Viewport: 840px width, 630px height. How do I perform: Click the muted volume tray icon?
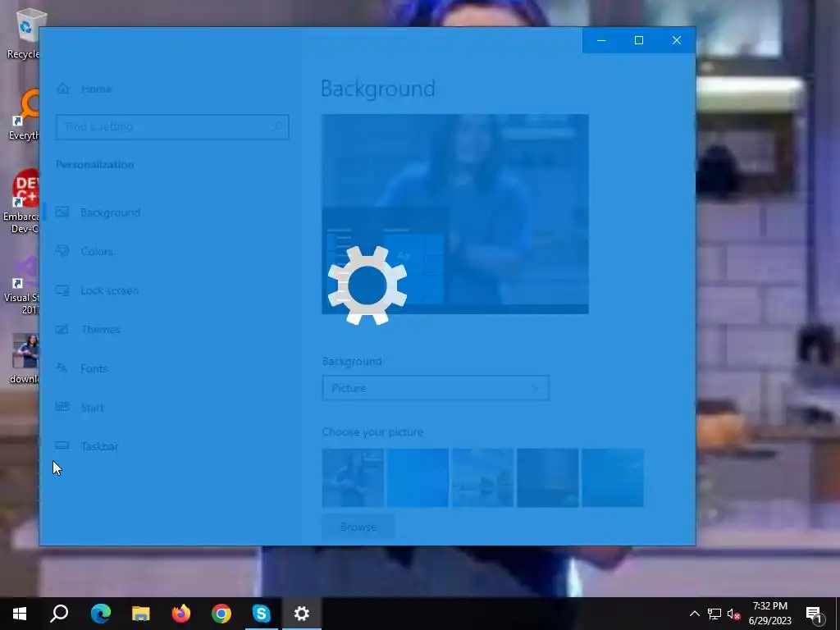pyautogui.click(x=734, y=614)
